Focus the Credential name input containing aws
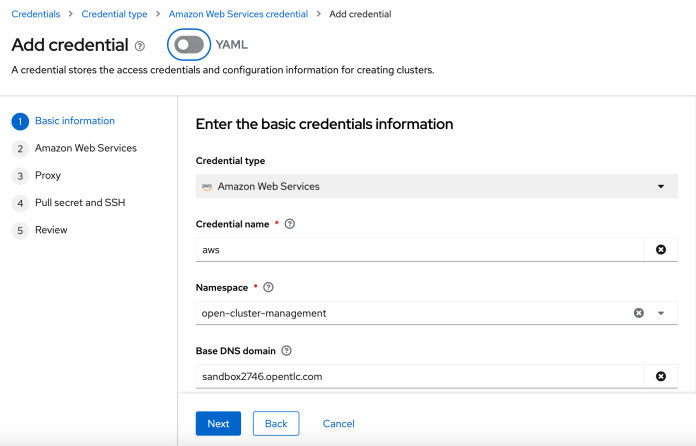 (420, 249)
